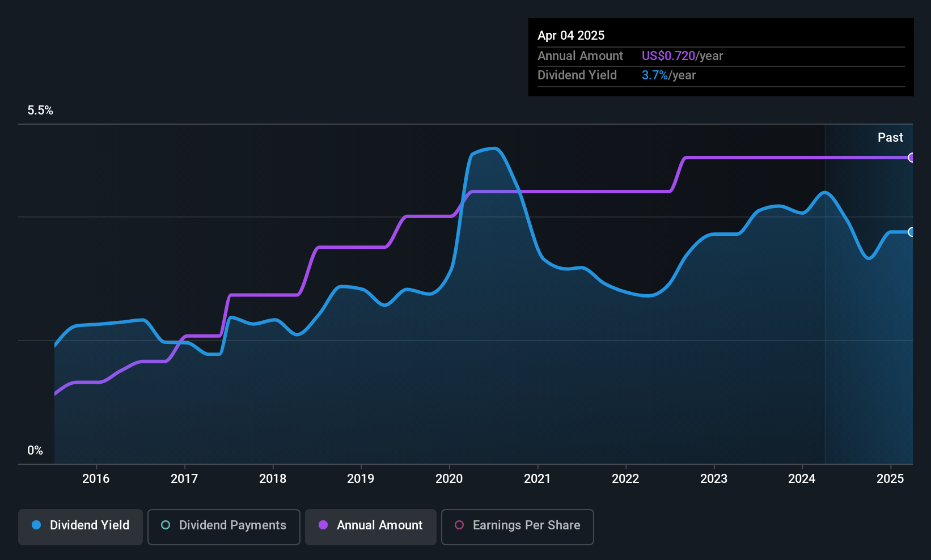Screen dimensions: 931x560
Task: Click the teal ring beside Dividend Payments
Action: 166,525
